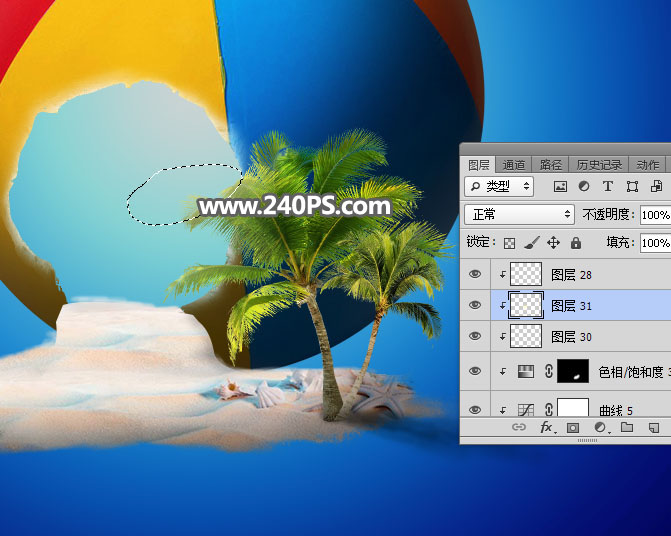The height and width of the screenshot is (536, 671).
Task: Click the clipping arrow on 图层 31
Action: click(x=503, y=306)
